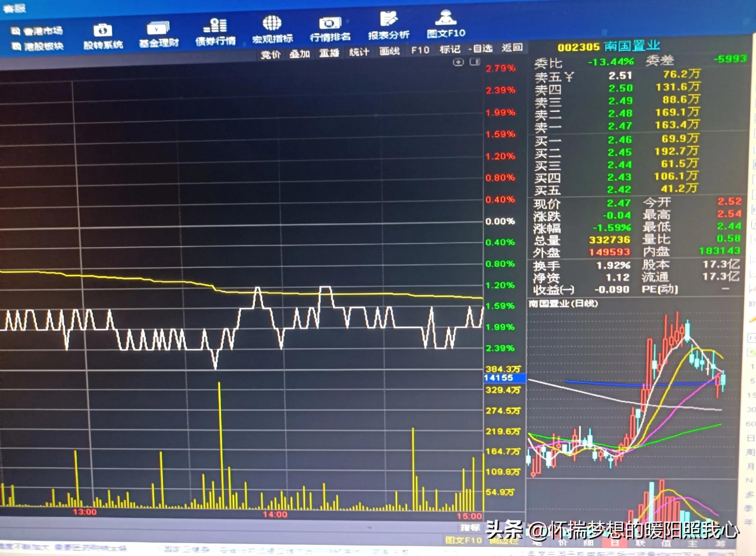Click the small zoom icon above chart
This screenshot has width=756, height=556.
pos(458,62)
